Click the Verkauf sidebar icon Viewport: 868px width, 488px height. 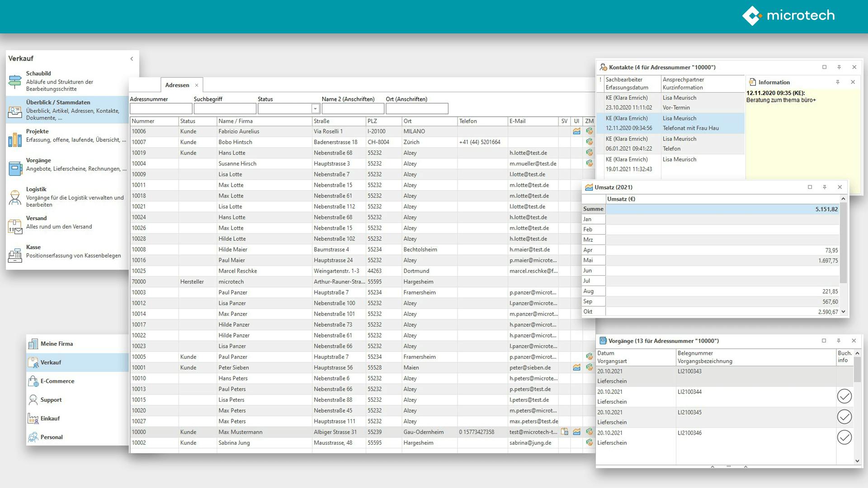pyautogui.click(x=34, y=361)
